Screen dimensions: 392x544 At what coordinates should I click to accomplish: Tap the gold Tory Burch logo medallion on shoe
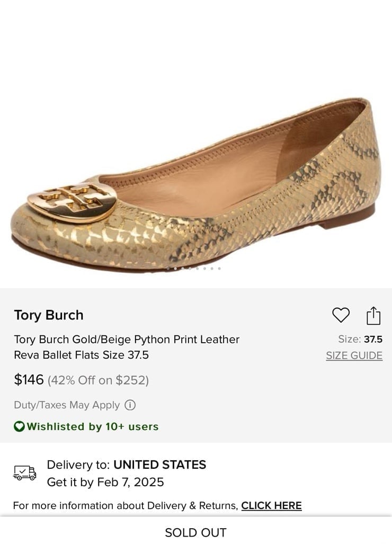pyautogui.click(x=72, y=202)
